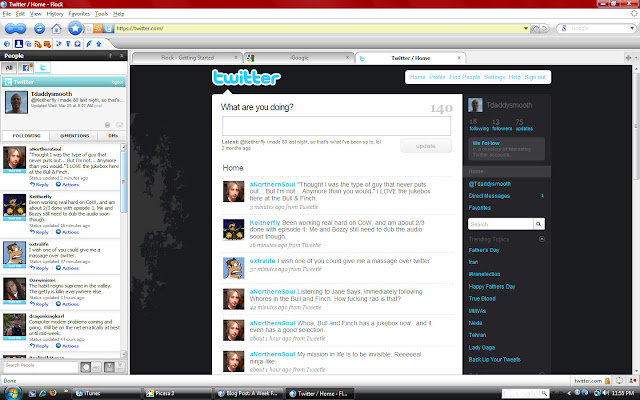This screenshot has width=640, height=400.
Task: Toggle the expanded people view button
Action: (x=109, y=367)
